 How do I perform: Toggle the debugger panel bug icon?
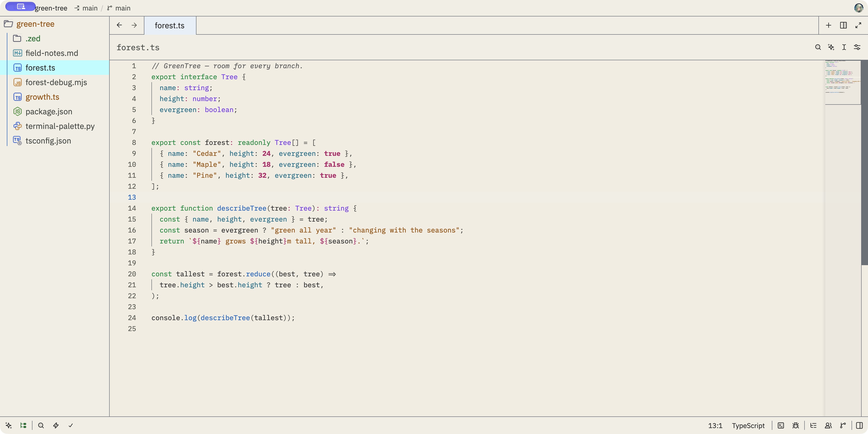[x=796, y=425]
